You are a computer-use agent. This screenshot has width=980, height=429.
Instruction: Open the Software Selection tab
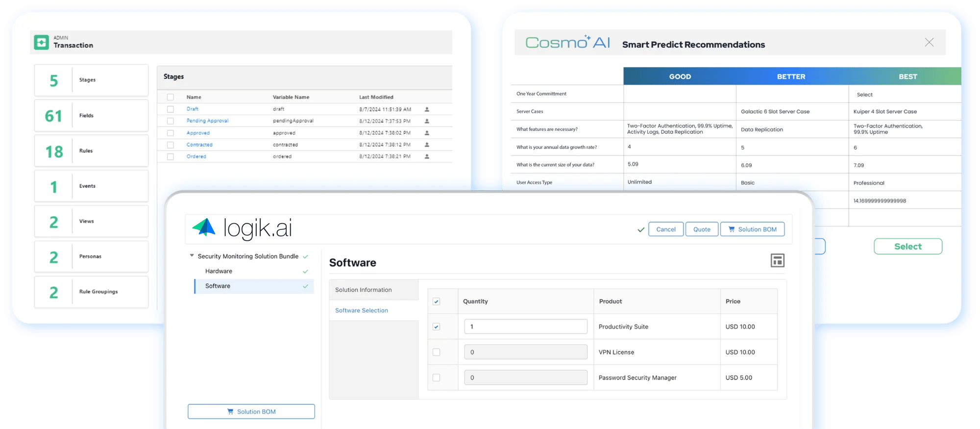(x=374, y=310)
